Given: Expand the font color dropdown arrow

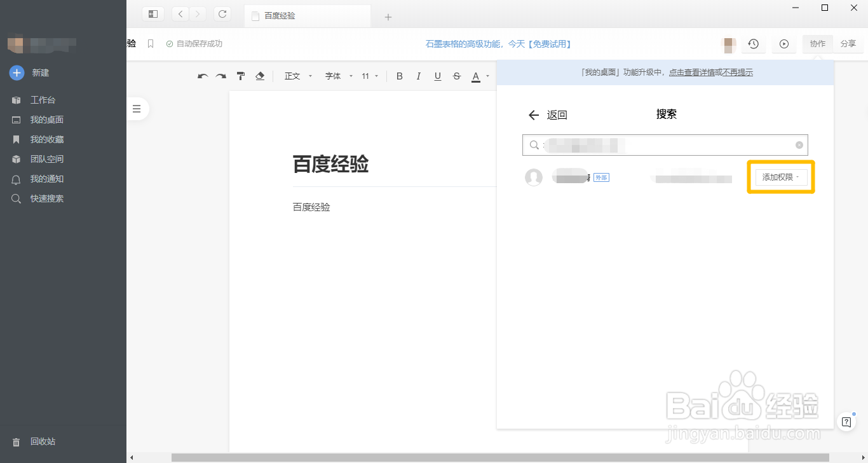Looking at the screenshot, I should point(488,76).
